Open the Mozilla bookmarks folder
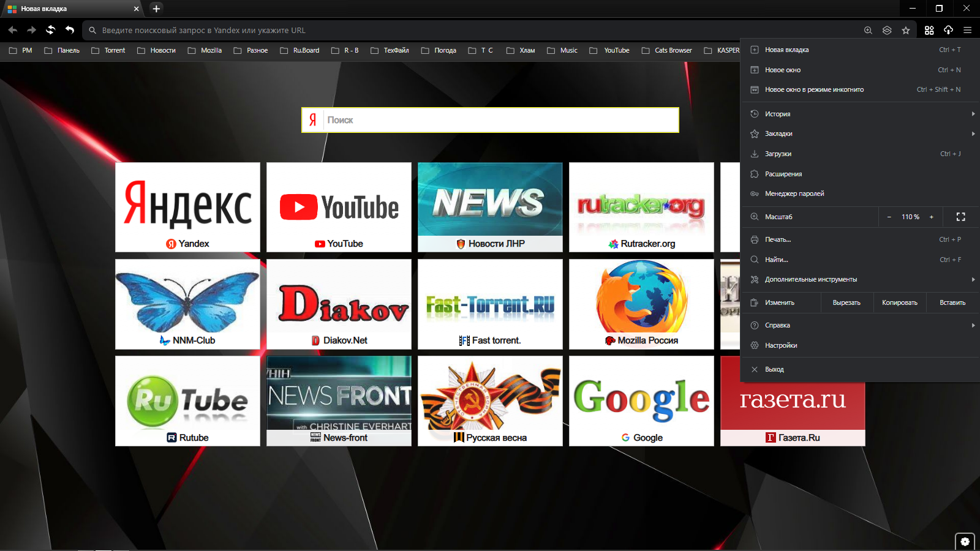 pyautogui.click(x=205, y=50)
